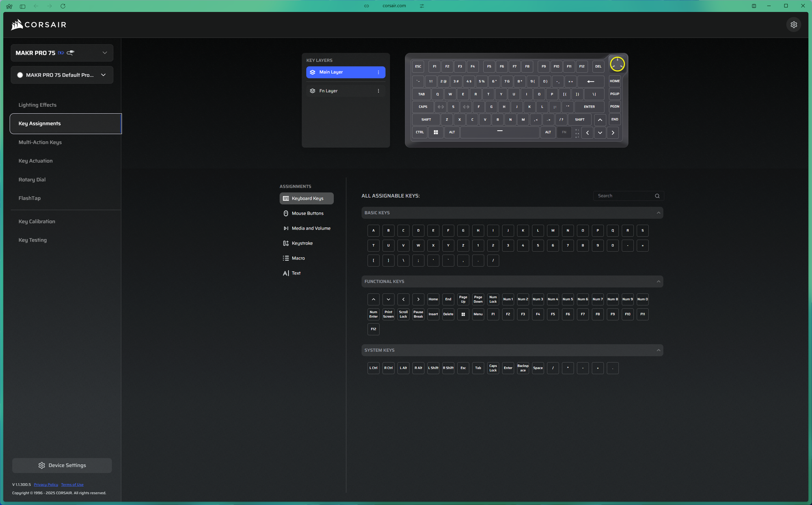Open the MAKR PRO 75 Default Profile dropdown

coord(103,75)
